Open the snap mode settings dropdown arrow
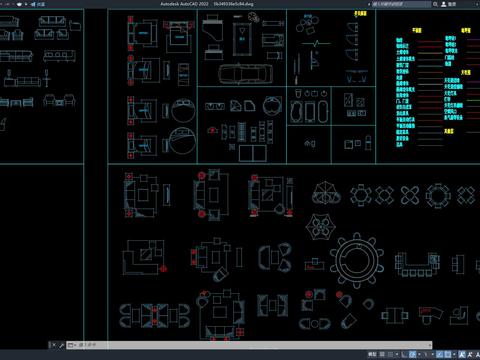The height and width of the screenshot is (360, 480). coord(397,354)
